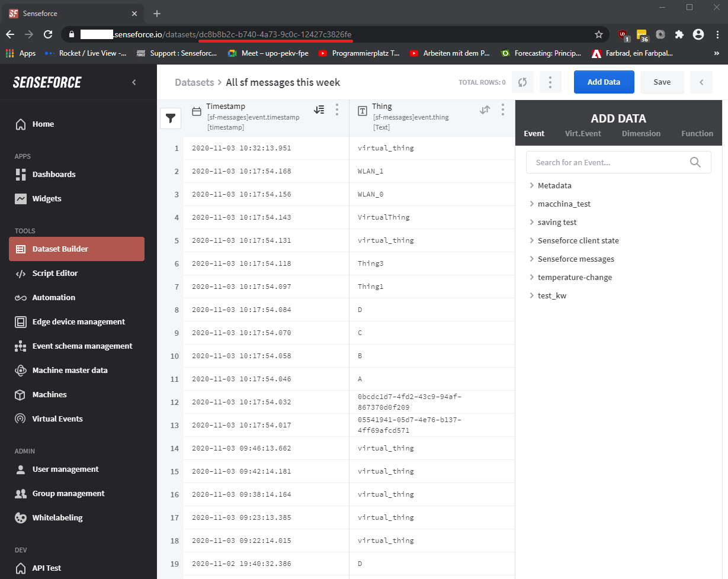The height and width of the screenshot is (579, 728).
Task: Show more bookmarks with the chevron
Action: tap(717, 53)
